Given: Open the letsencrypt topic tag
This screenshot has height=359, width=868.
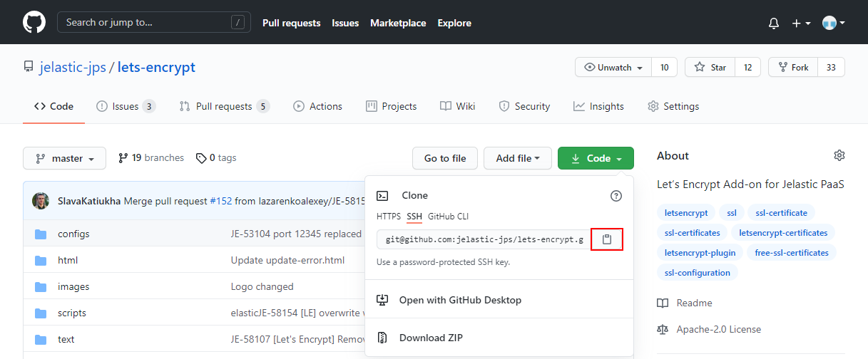Looking at the screenshot, I should 686,212.
